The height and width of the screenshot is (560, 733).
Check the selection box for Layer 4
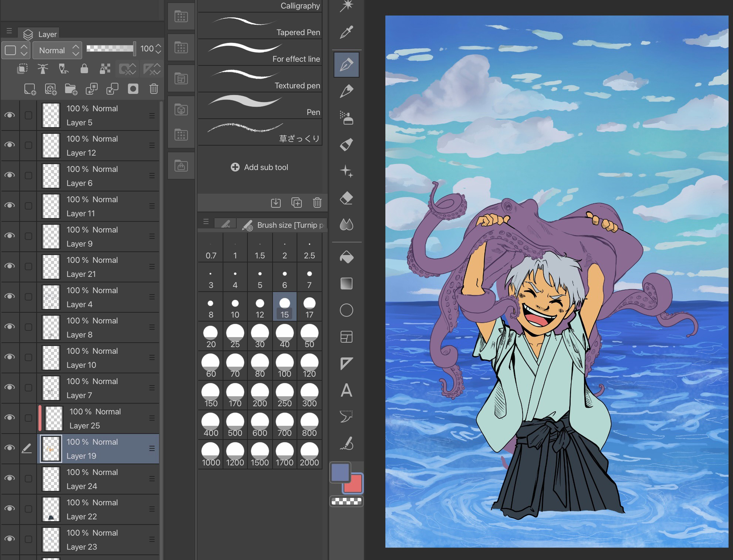[x=28, y=297]
